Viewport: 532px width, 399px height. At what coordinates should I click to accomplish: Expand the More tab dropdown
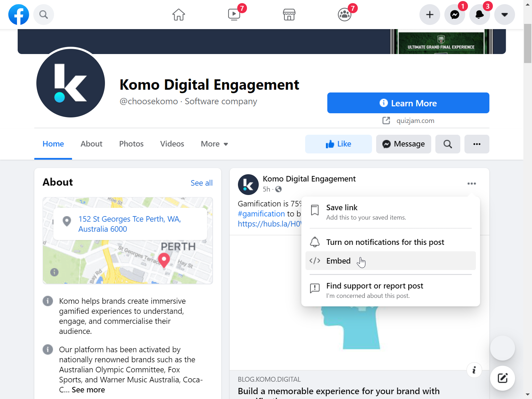click(214, 144)
